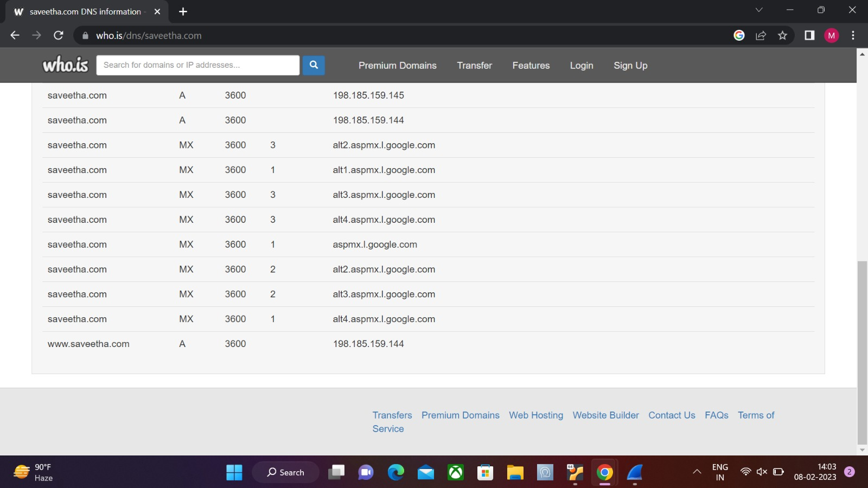Select Premium Domains in the navigation menu
Screen dimensions: 868x488
(397, 65)
